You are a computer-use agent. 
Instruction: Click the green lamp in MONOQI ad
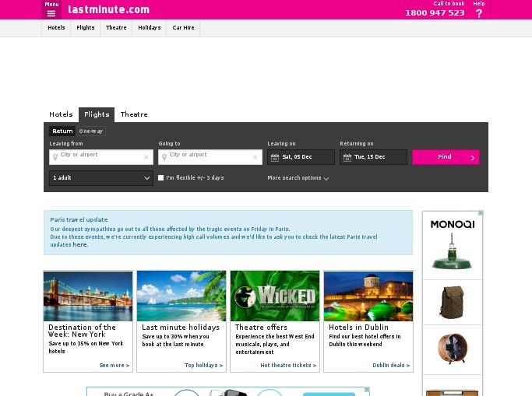pos(452,251)
